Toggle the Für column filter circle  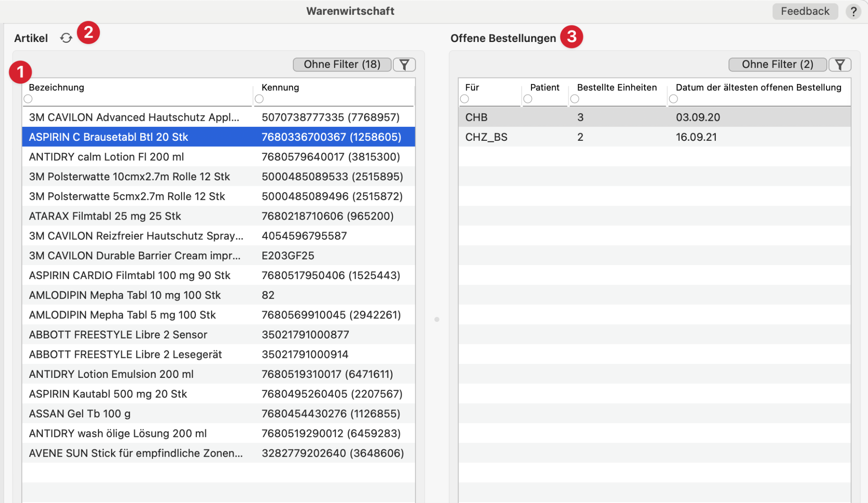point(465,99)
